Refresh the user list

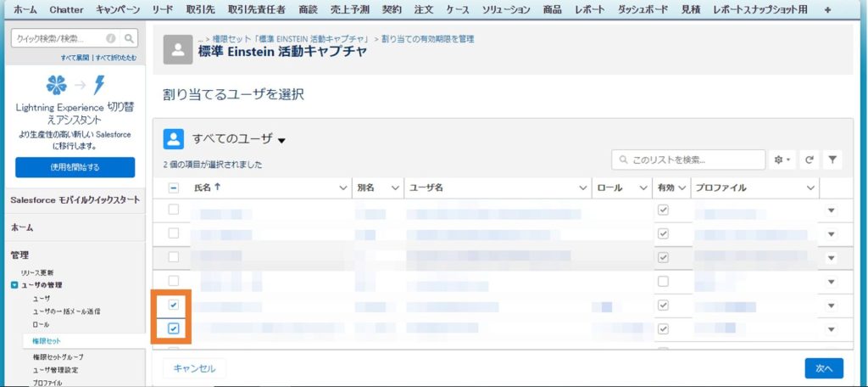pyautogui.click(x=809, y=160)
